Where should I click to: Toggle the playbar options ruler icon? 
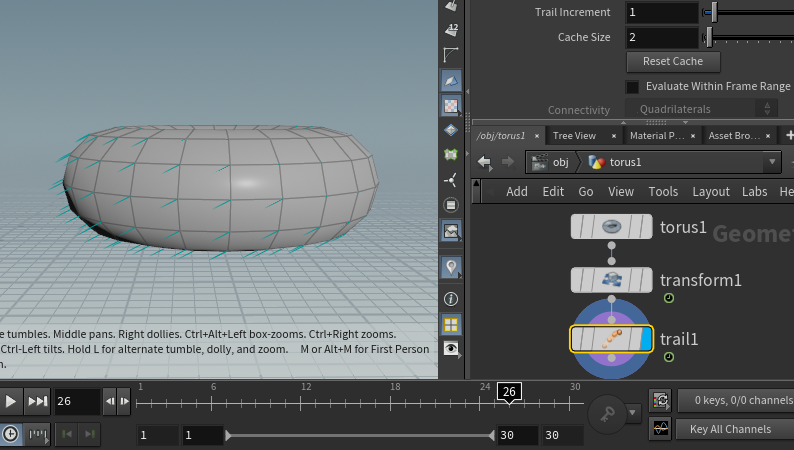click(37, 434)
